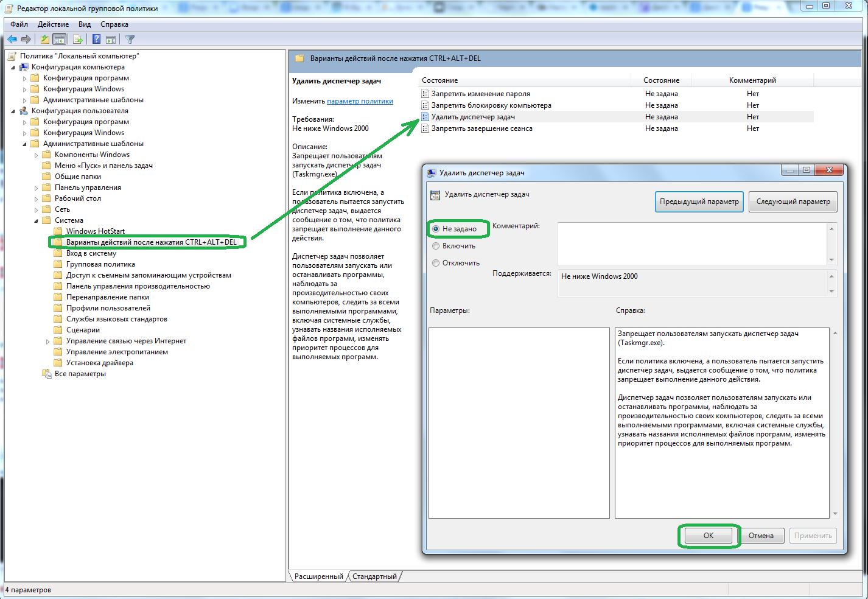Expand 'Сеть' tree node
868x599 pixels.
tap(36, 210)
